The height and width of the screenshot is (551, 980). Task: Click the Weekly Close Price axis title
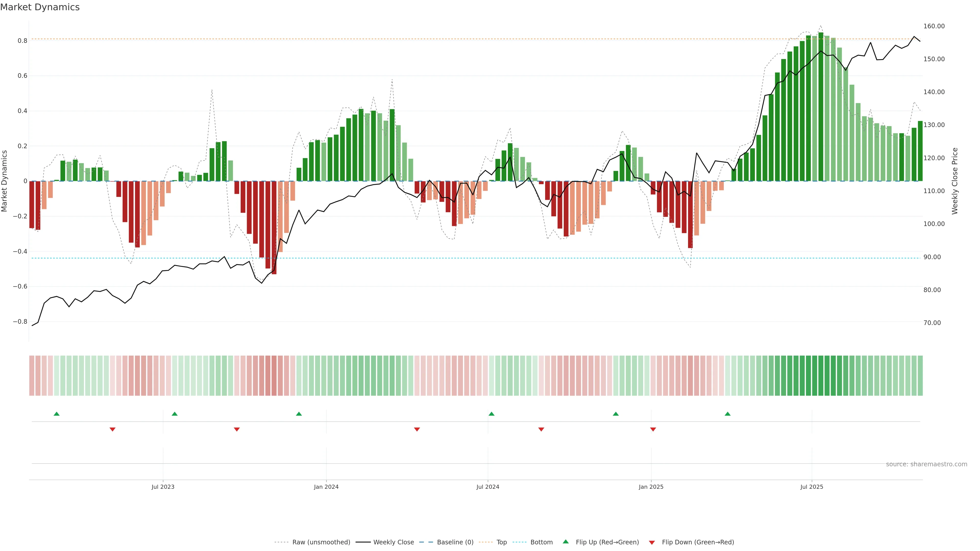pos(955,181)
